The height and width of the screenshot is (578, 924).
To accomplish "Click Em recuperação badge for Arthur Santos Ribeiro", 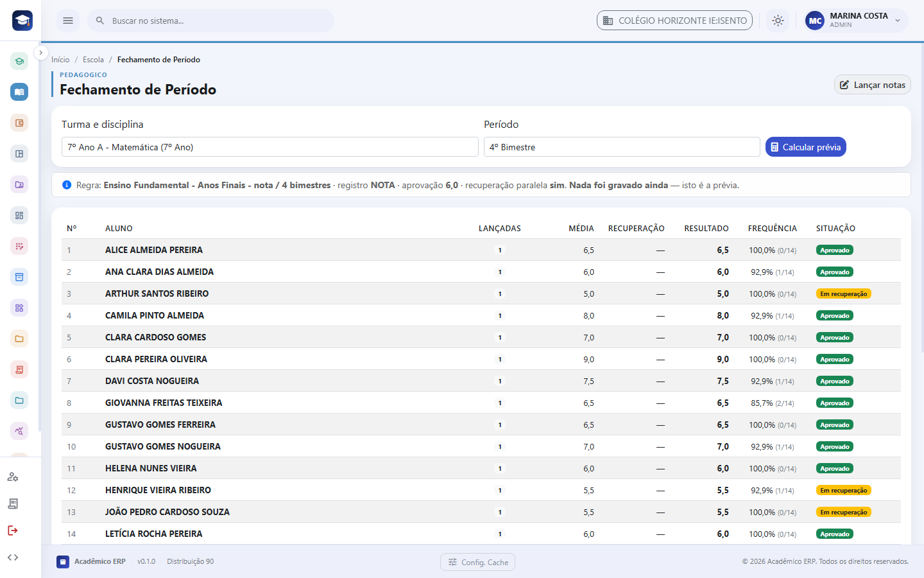I will pos(843,294).
